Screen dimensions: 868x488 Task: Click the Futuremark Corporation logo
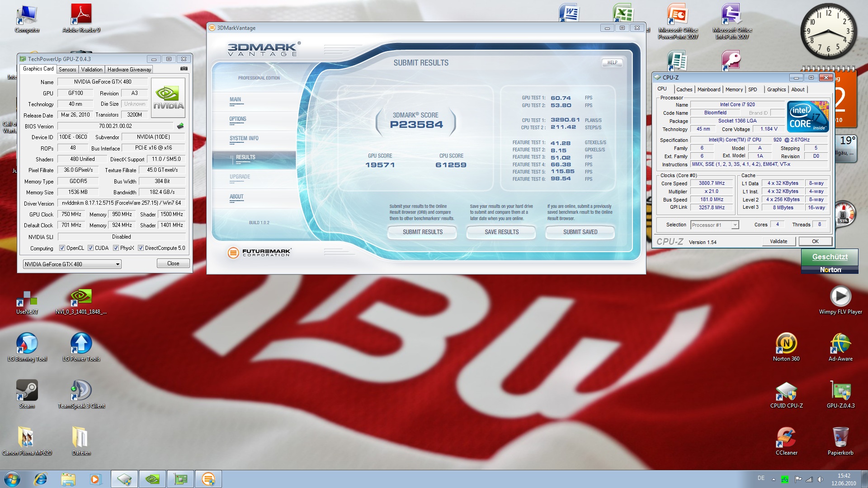coord(259,252)
